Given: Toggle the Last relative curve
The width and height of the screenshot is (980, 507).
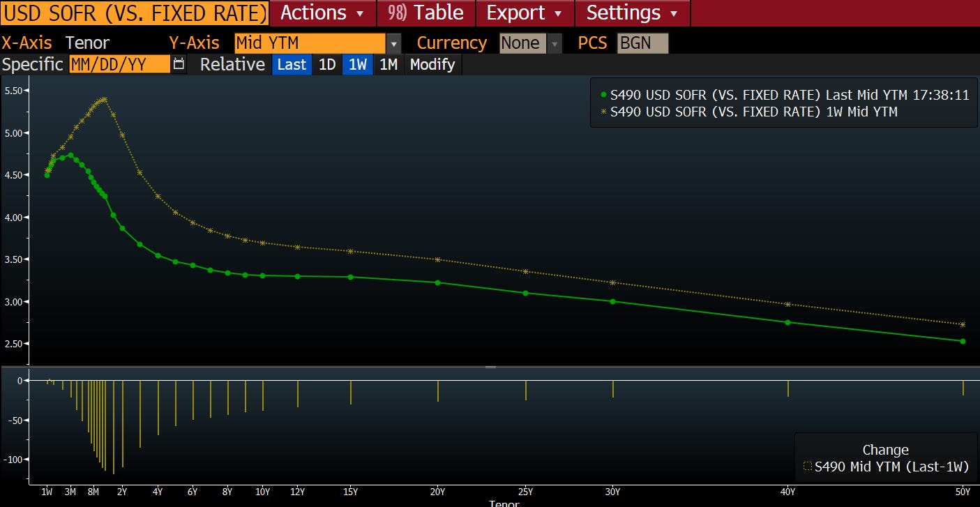Looking at the screenshot, I should point(292,64).
